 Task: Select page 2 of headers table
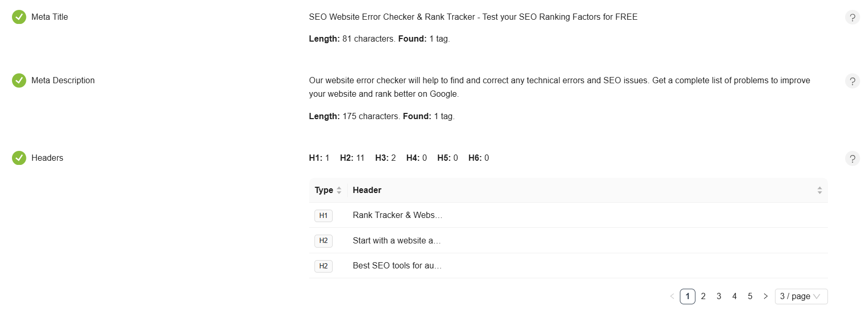tap(703, 297)
